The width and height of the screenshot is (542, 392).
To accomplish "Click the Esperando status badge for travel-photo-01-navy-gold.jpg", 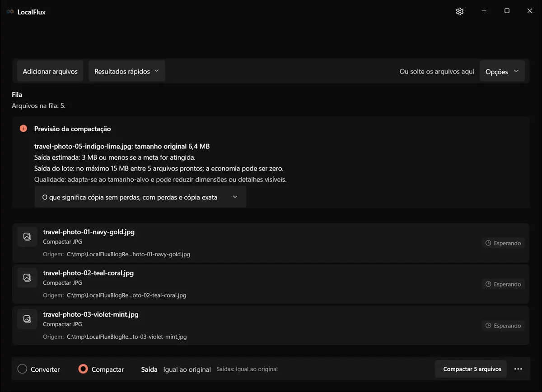I will [x=503, y=243].
